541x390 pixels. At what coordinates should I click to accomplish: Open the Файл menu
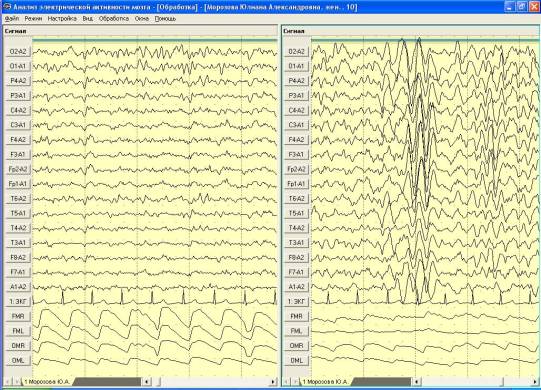[x=12, y=19]
